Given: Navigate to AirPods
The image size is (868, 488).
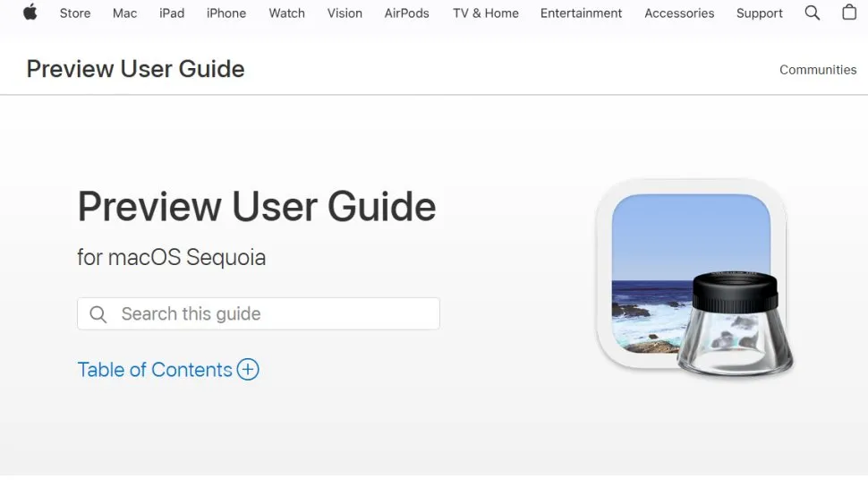Looking at the screenshot, I should pos(406,13).
